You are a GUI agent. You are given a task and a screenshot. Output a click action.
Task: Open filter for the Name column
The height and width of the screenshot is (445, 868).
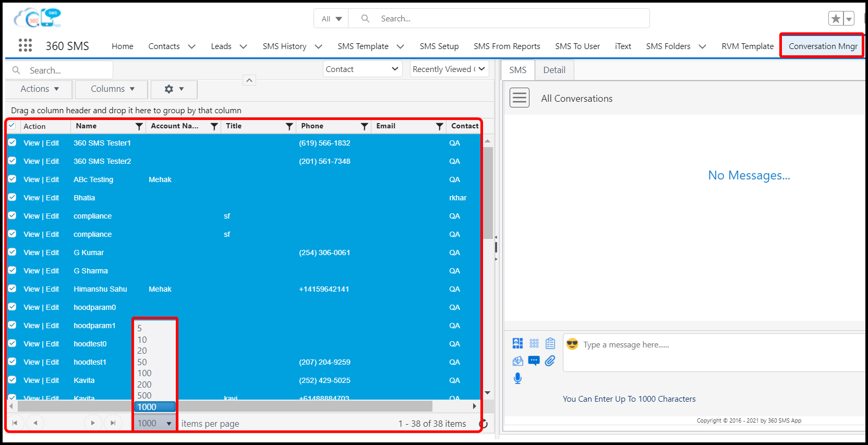coord(139,126)
